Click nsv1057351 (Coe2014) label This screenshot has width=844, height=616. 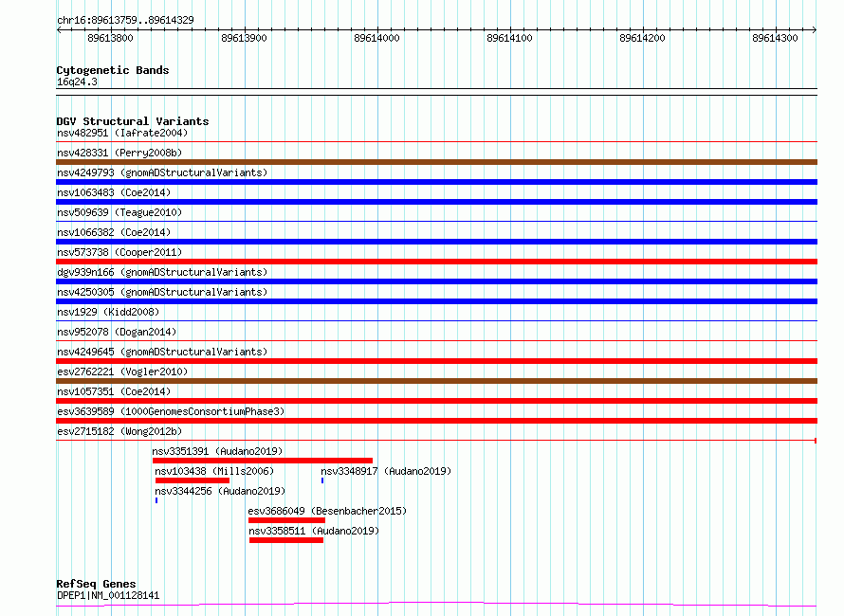pos(114,391)
